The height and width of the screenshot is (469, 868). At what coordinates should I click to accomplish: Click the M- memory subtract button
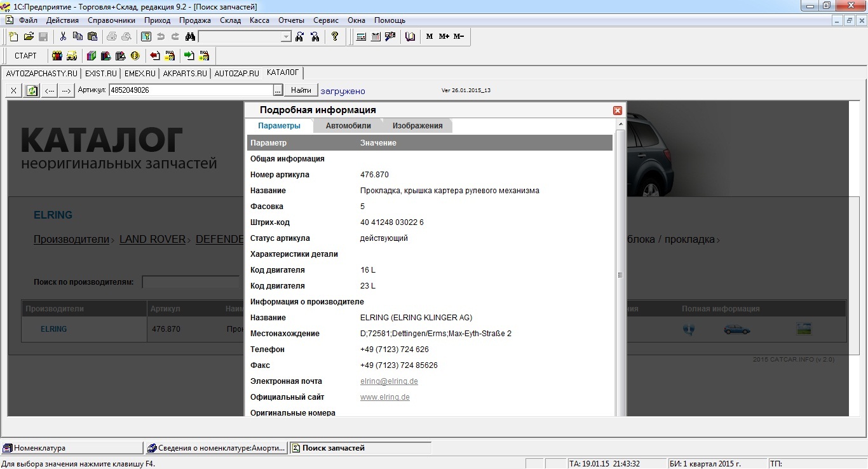(459, 37)
